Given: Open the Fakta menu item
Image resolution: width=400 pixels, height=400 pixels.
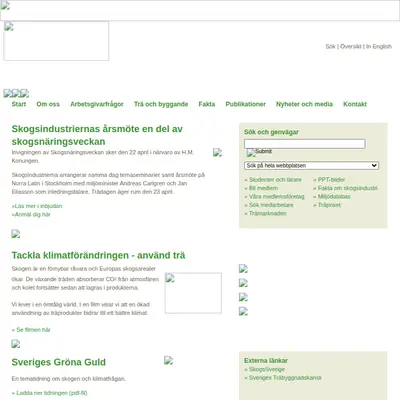Looking at the screenshot, I should point(207,104).
